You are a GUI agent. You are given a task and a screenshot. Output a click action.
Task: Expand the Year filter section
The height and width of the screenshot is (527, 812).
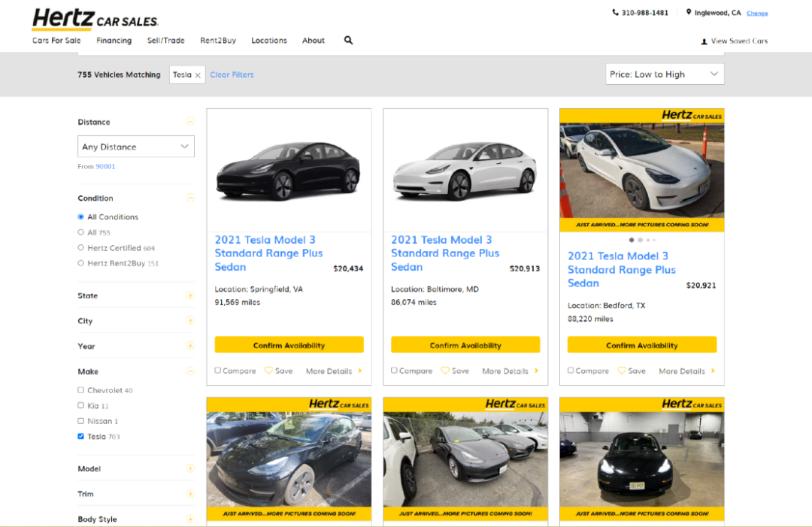click(190, 346)
